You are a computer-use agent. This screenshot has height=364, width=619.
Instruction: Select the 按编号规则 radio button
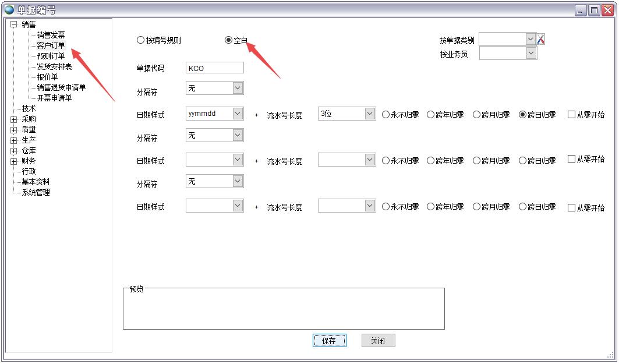pyautogui.click(x=140, y=40)
